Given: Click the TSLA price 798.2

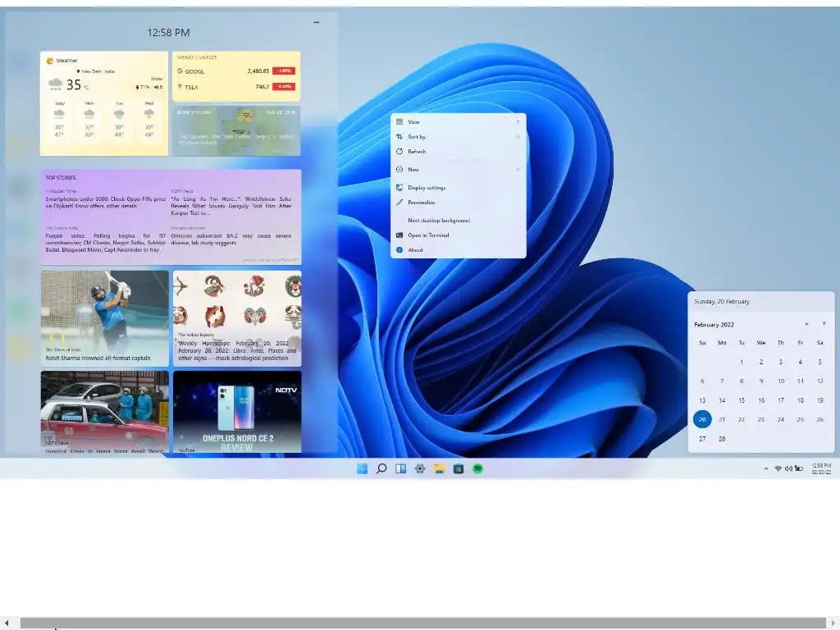Looking at the screenshot, I should pyautogui.click(x=262, y=86).
